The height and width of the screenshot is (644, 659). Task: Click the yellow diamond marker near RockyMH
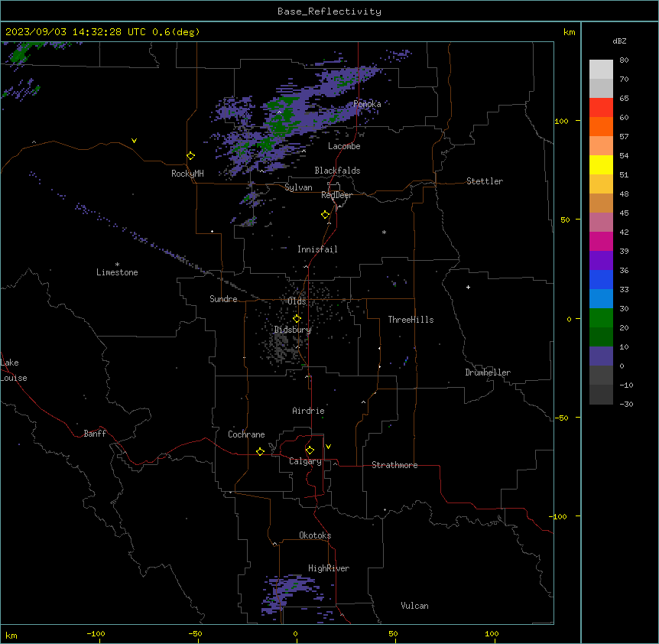point(190,156)
